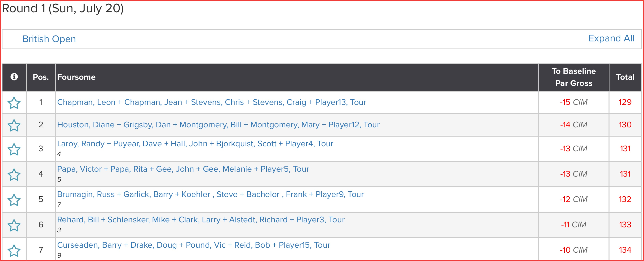The width and height of the screenshot is (644, 261).
Task: Star the Laroy, Randy foursome row
Action: coord(14,149)
